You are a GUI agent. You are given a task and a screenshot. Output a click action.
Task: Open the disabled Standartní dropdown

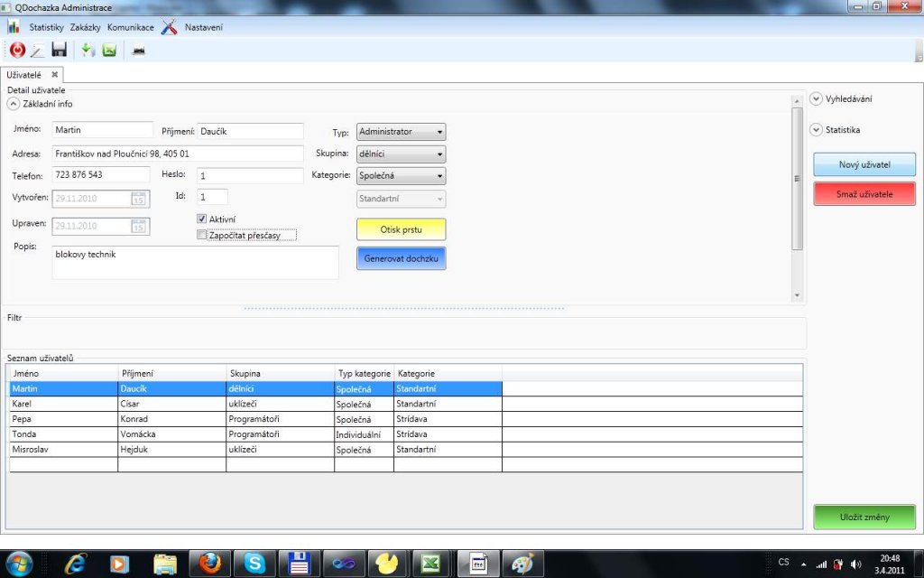pos(401,199)
